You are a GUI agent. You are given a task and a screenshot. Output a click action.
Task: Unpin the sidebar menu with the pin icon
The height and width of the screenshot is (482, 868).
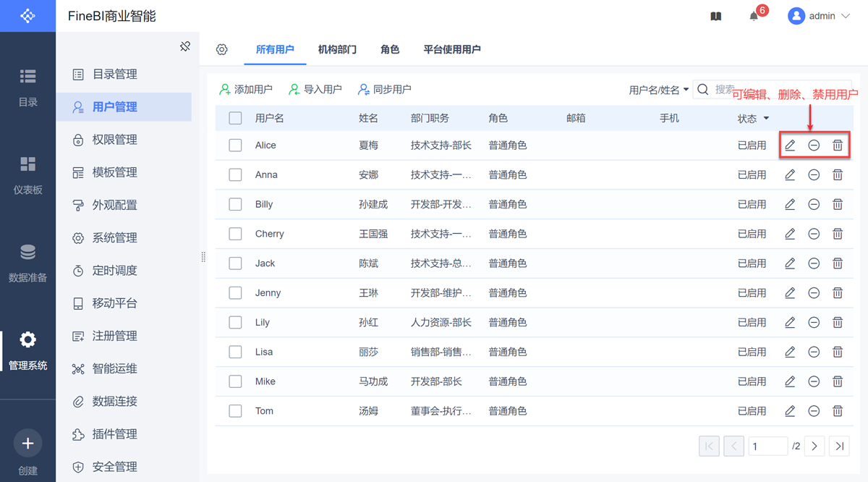[x=185, y=47]
